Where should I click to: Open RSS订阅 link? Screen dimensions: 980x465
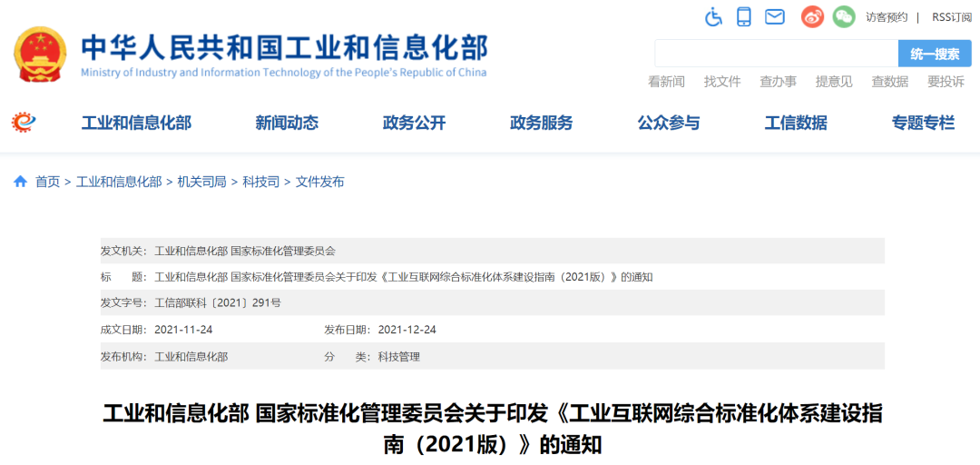pyautogui.click(x=952, y=17)
